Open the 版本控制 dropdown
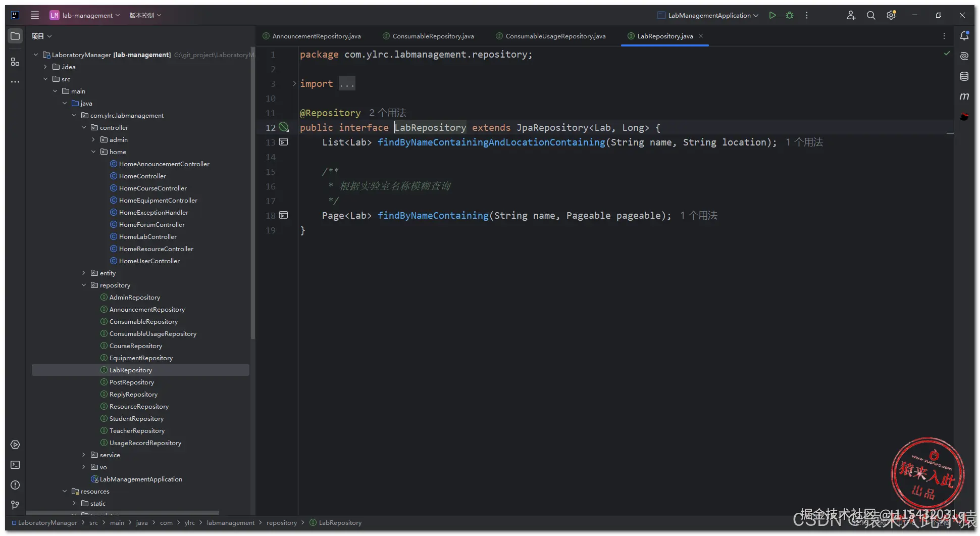980x536 pixels. click(145, 15)
